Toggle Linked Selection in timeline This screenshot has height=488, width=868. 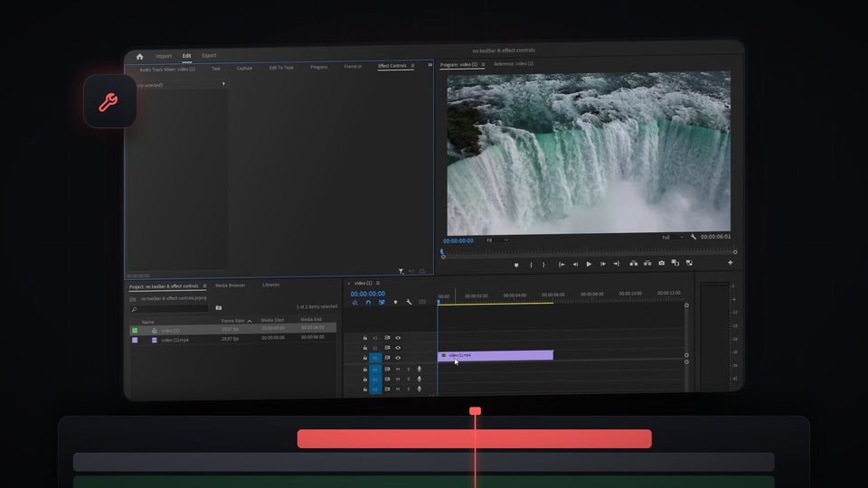pyautogui.click(x=382, y=302)
